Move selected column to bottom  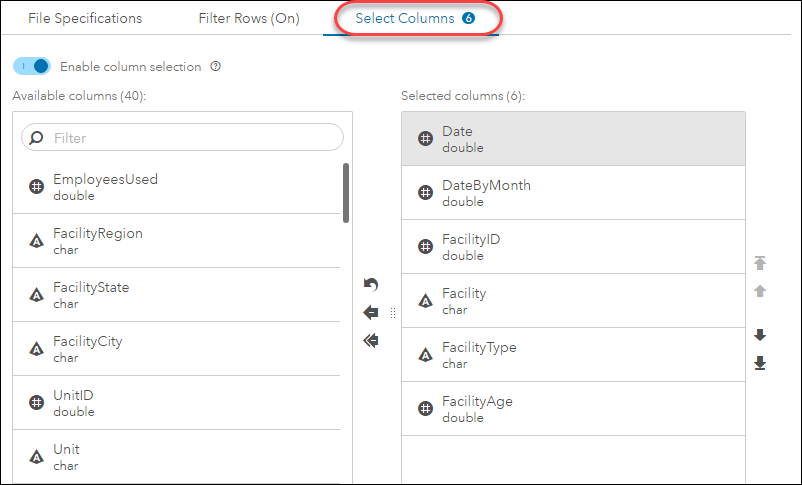760,363
